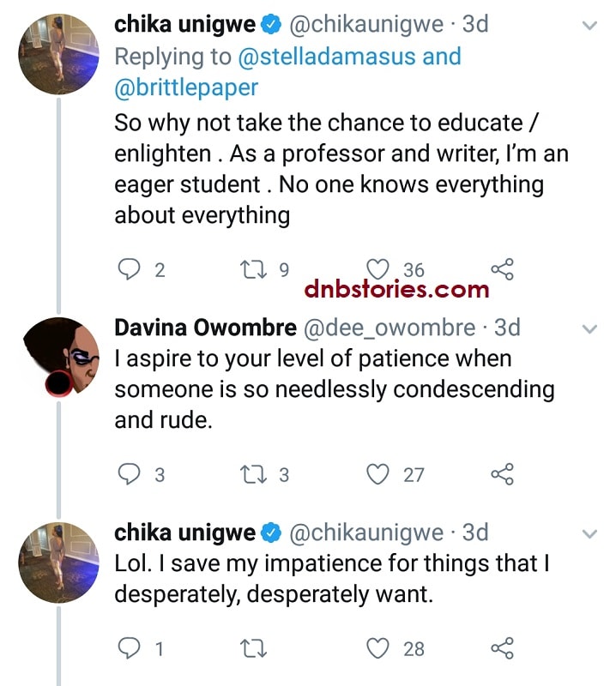Reply to Davina Owombre's tweet

[130, 474]
